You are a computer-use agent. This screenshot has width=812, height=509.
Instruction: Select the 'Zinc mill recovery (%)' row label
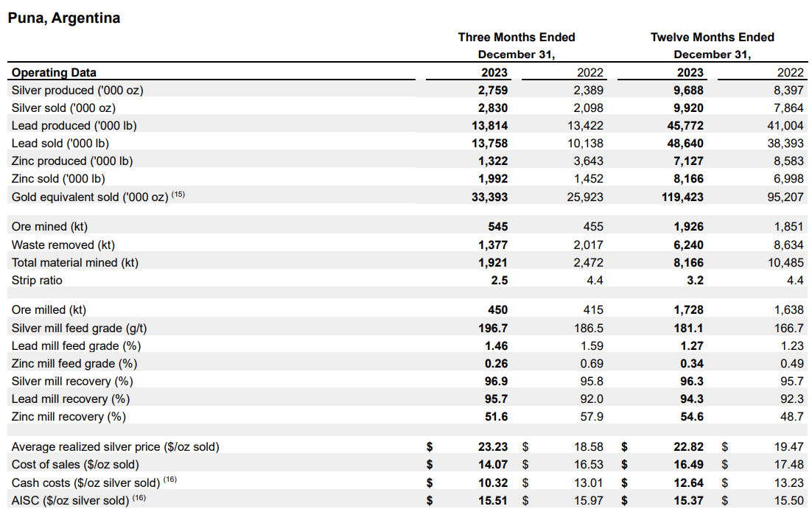pos(69,416)
